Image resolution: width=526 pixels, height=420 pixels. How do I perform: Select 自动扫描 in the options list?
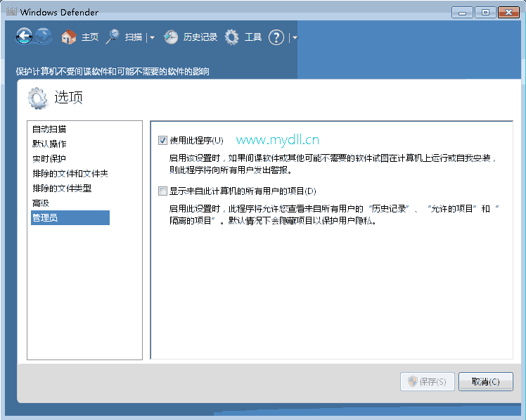49,129
